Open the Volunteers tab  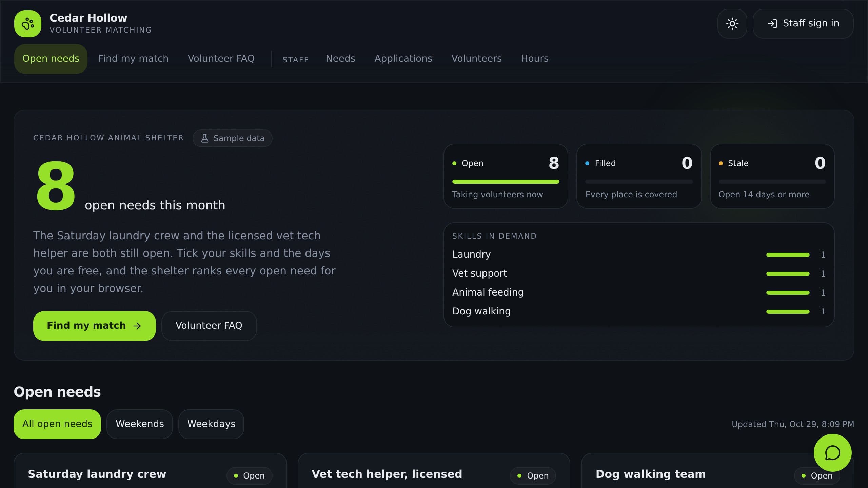coord(476,59)
